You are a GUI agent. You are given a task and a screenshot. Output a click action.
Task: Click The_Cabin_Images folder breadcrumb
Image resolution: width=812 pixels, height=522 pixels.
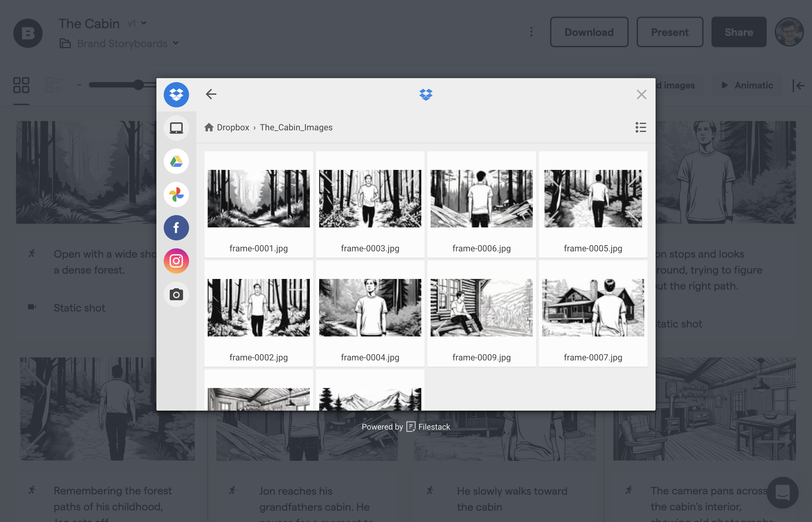[296, 127]
